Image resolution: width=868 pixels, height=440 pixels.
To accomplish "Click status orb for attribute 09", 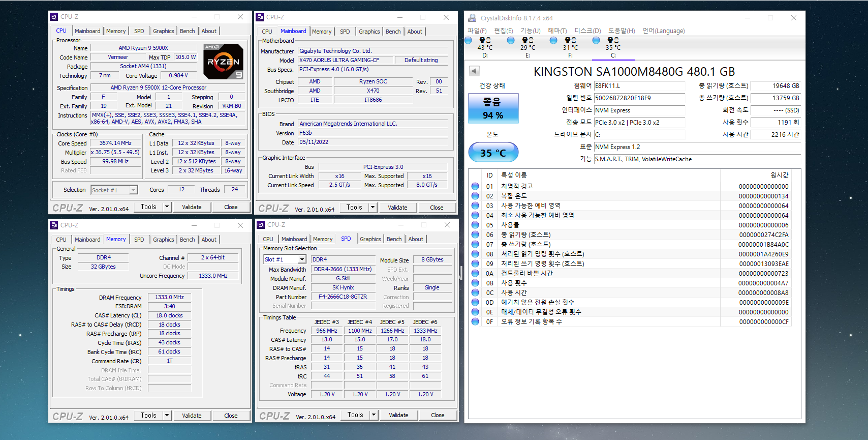I will coord(475,263).
